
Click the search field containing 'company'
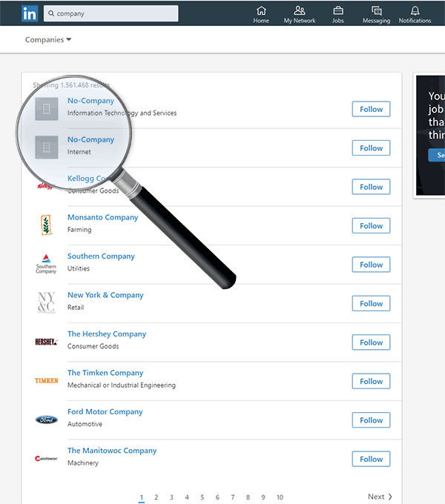(111, 13)
